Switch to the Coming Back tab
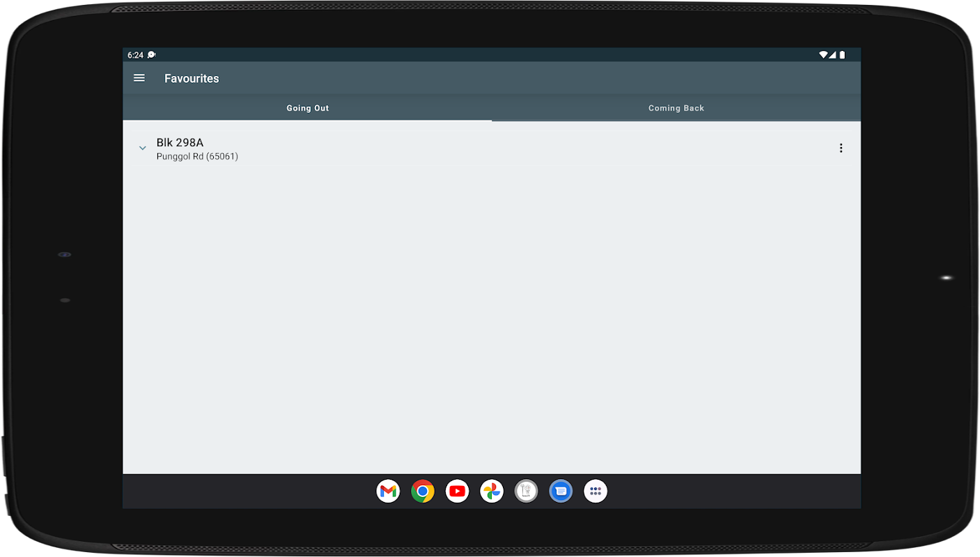 (676, 108)
